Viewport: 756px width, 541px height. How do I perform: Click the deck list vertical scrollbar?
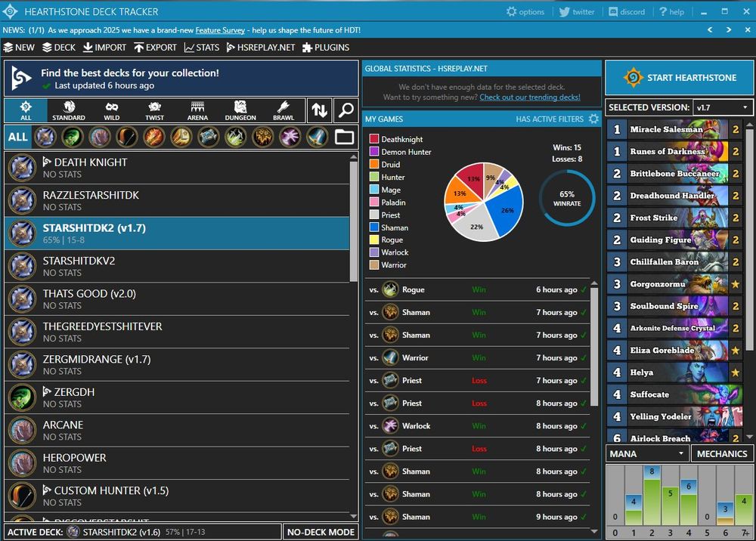click(x=353, y=221)
